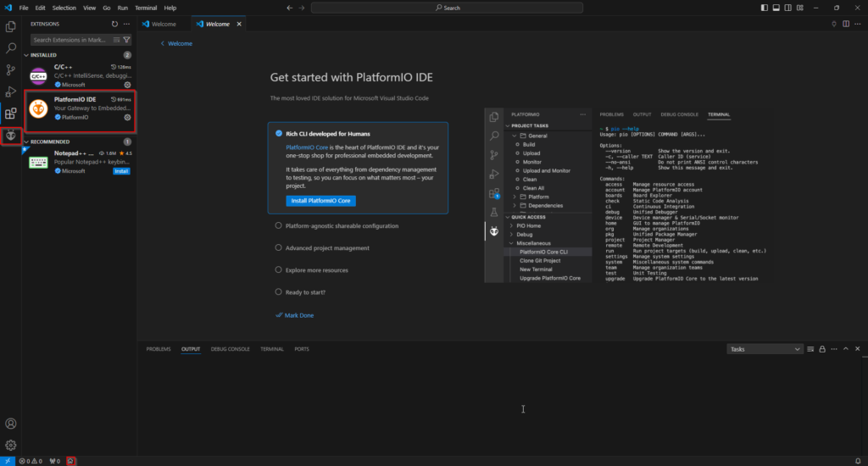This screenshot has height=466, width=868.
Task: Install the Notepad++ keymap extension
Action: pyautogui.click(x=121, y=171)
